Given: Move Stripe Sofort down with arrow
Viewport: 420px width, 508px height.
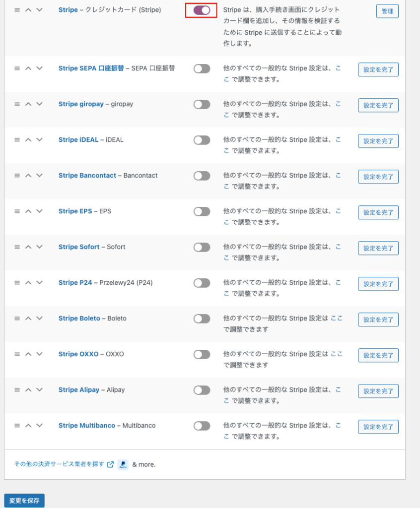Looking at the screenshot, I should pos(39,247).
